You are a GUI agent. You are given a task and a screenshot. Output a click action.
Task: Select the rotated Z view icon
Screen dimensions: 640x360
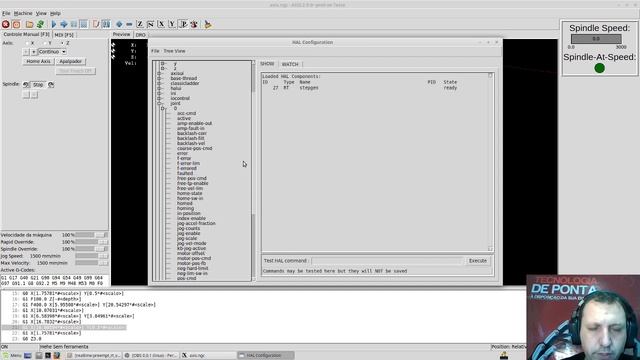coord(151,24)
